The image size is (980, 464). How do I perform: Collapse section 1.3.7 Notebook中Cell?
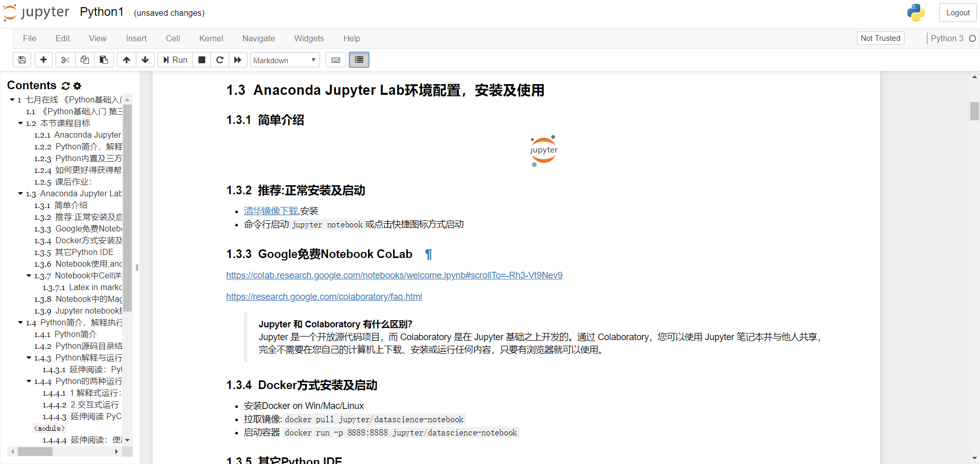(x=29, y=276)
